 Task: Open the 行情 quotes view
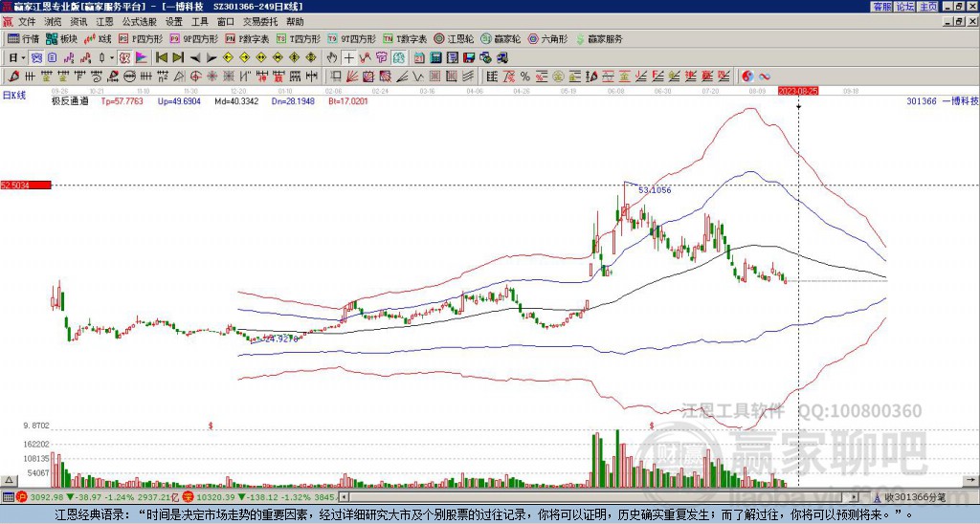click(24, 38)
